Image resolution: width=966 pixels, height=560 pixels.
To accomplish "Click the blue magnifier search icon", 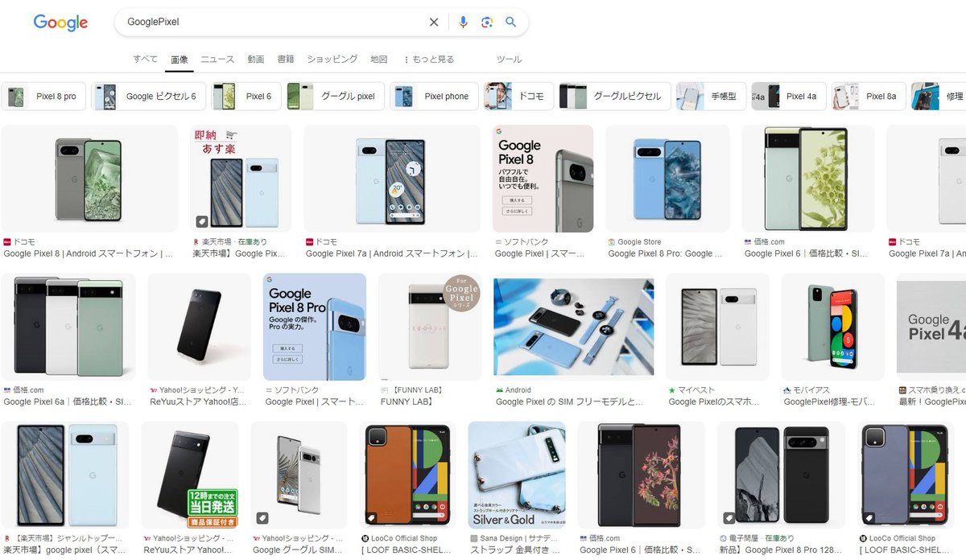I will (510, 23).
